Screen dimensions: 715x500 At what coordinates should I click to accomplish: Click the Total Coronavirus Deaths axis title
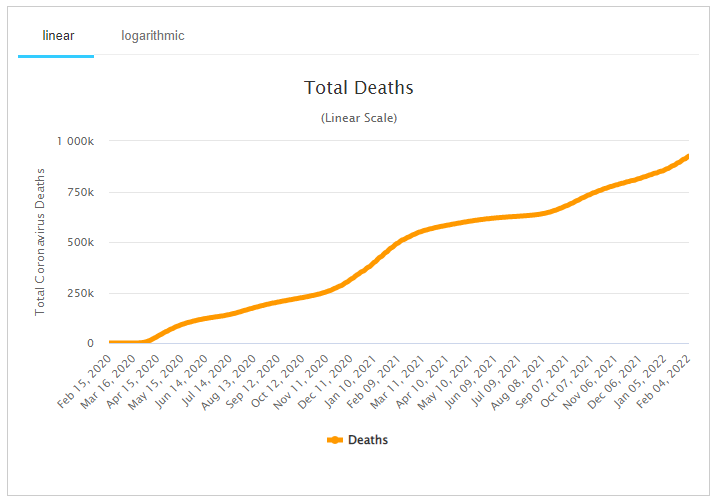pyautogui.click(x=41, y=242)
